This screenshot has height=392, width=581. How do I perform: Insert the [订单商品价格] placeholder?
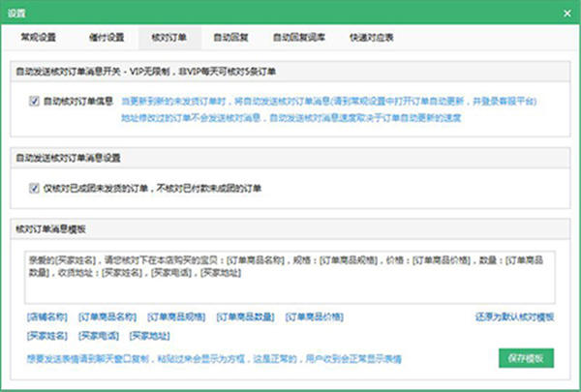pos(314,317)
